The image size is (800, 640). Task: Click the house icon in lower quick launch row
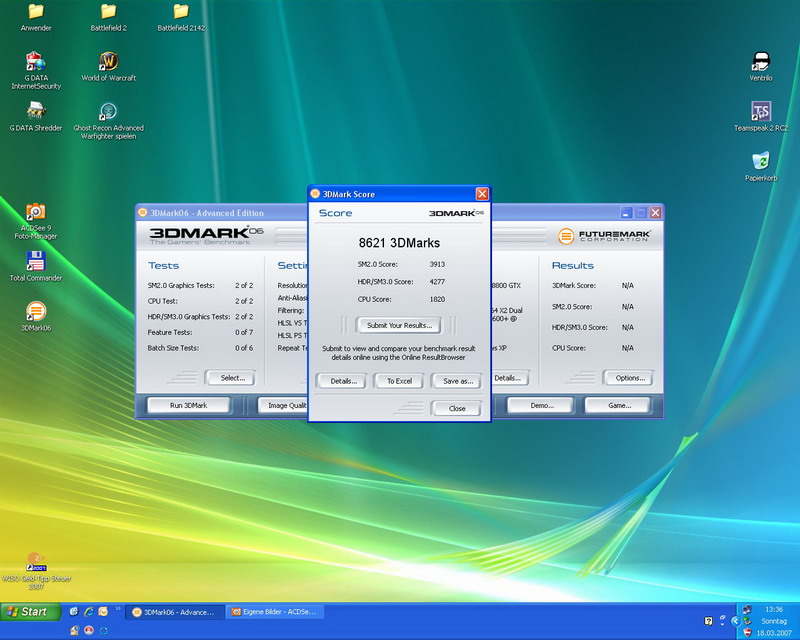point(74,630)
